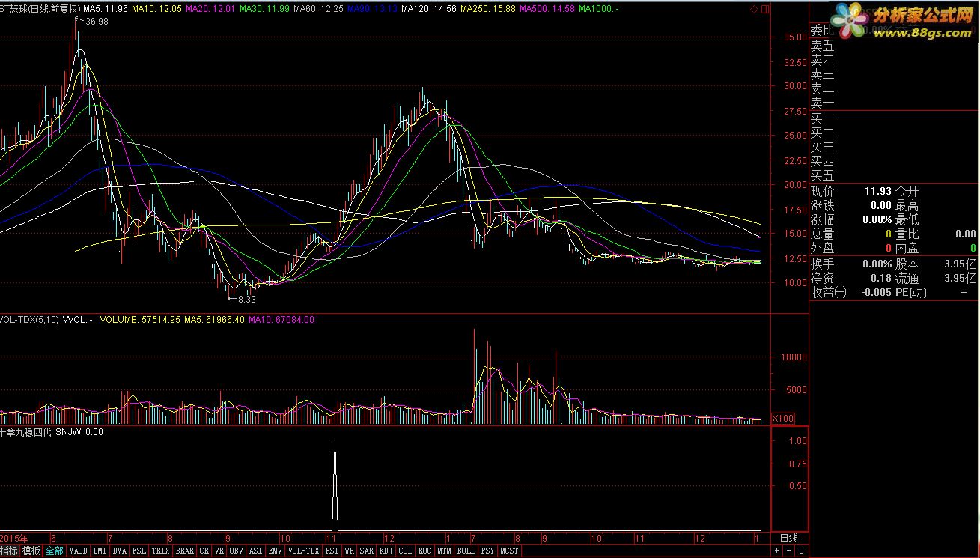Click the 股本 3.95亿 field
The image size is (980, 558).
coord(936,264)
